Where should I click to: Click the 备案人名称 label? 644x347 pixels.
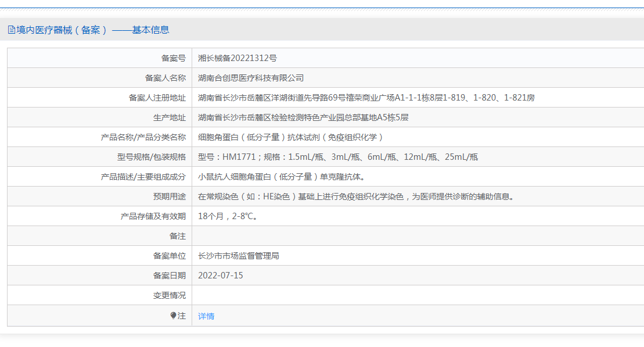click(165, 78)
